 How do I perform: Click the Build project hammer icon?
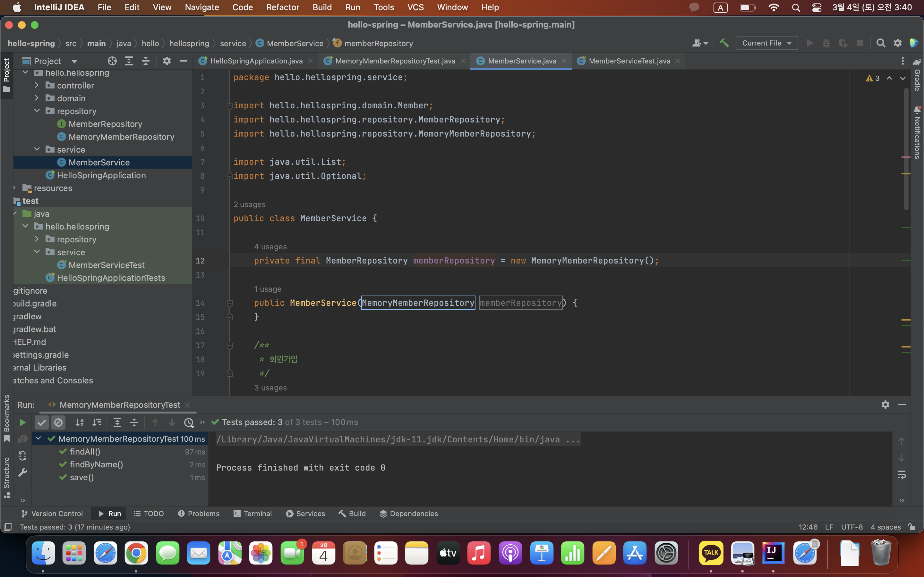coord(724,43)
